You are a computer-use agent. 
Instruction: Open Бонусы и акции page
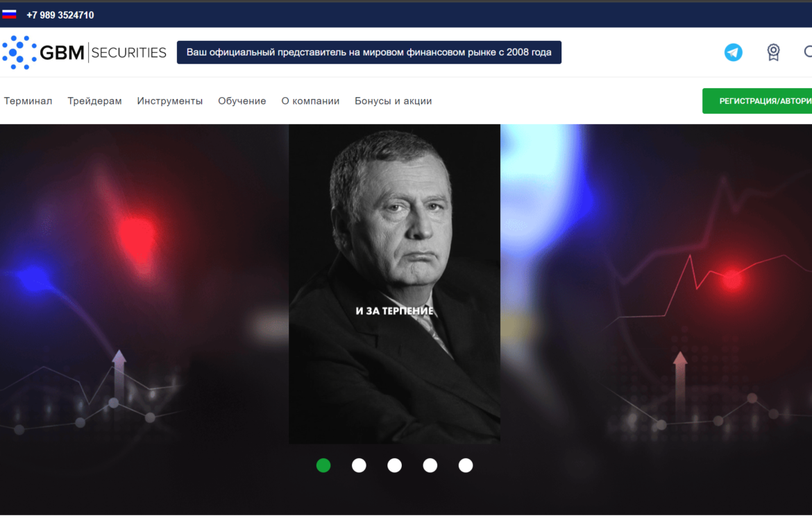click(x=393, y=101)
